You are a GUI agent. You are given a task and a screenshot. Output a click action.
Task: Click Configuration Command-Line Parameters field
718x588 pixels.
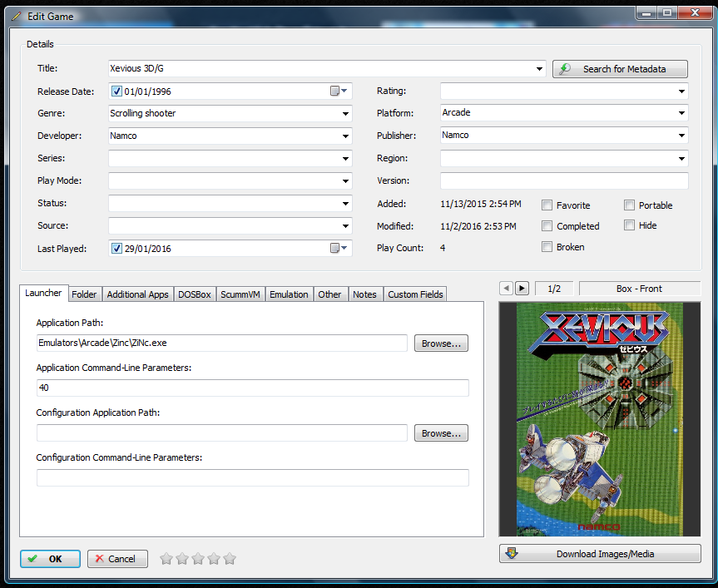click(x=253, y=477)
